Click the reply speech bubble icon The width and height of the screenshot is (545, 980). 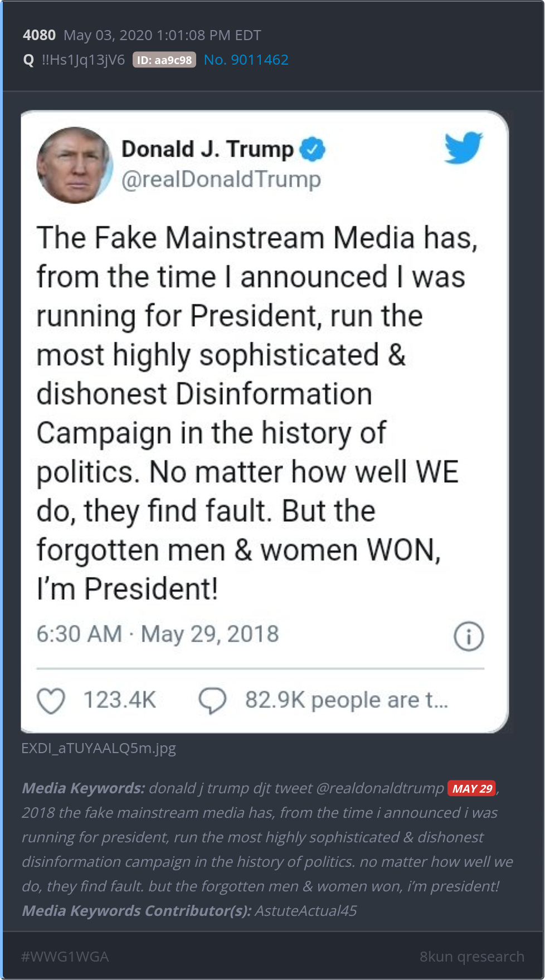pos(213,700)
